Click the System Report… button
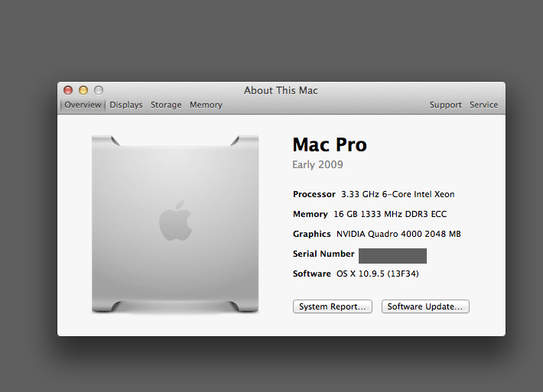 coord(333,306)
